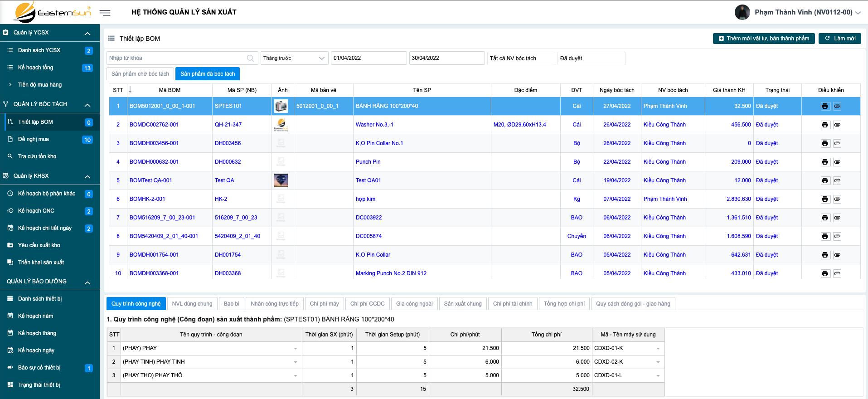Viewport: 868px width, 399px height.
Task: Click the search magnifier icon in the keyword box
Action: (x=250, y=58)
